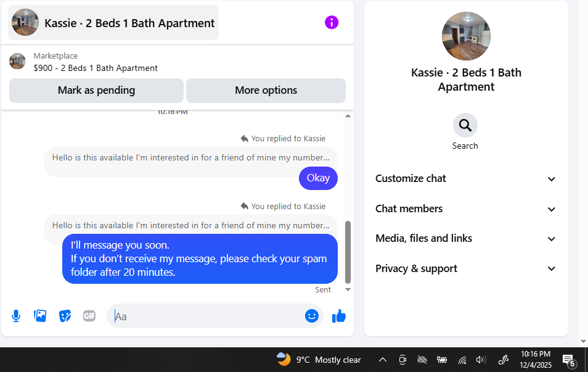
Task: Show hidden system tray icons
Action: [x=383, y=360]
